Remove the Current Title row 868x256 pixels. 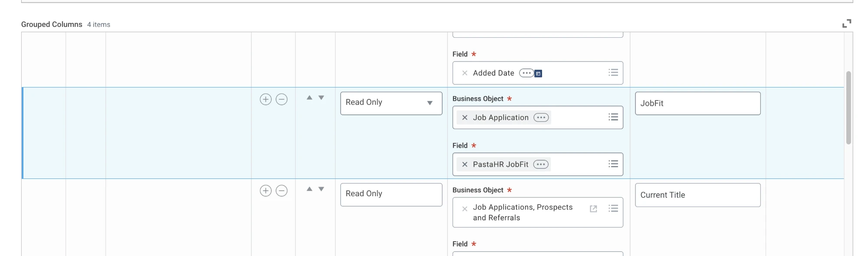(282, 191)
